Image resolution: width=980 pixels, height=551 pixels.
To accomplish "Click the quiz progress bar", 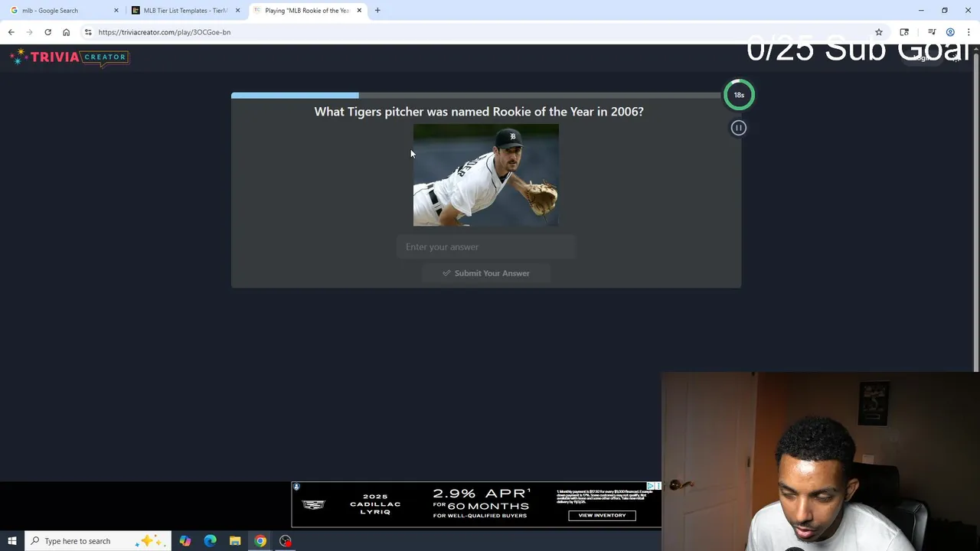I will pos(475,96).
